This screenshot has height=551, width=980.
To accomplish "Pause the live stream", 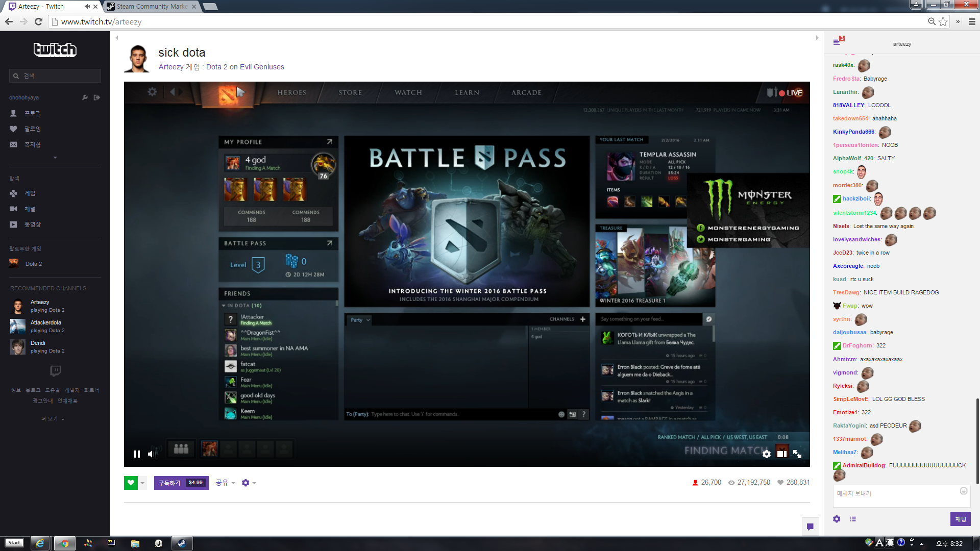I will (x=137, y=454).
